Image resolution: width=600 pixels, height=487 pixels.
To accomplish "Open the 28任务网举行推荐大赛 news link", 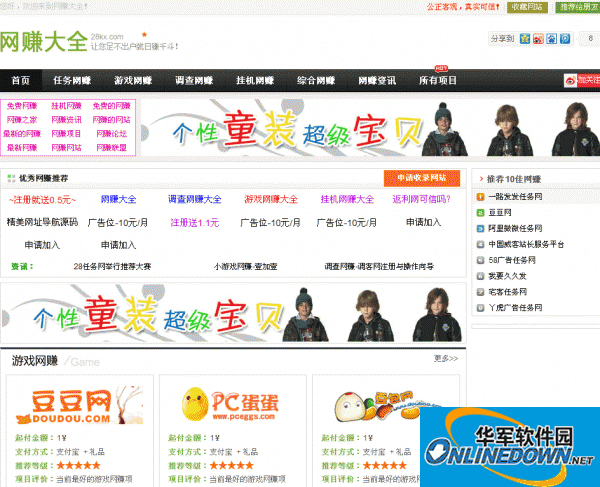I will pos(112,267).
